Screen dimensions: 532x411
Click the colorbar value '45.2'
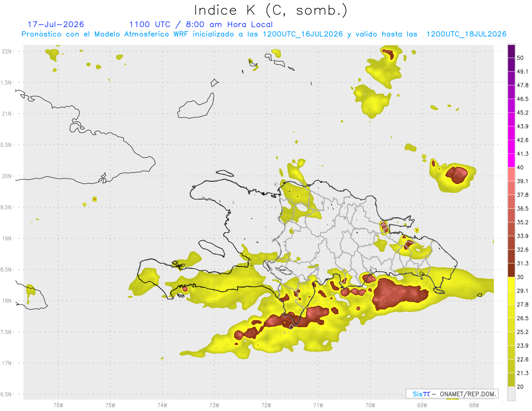tap(523, 113)
